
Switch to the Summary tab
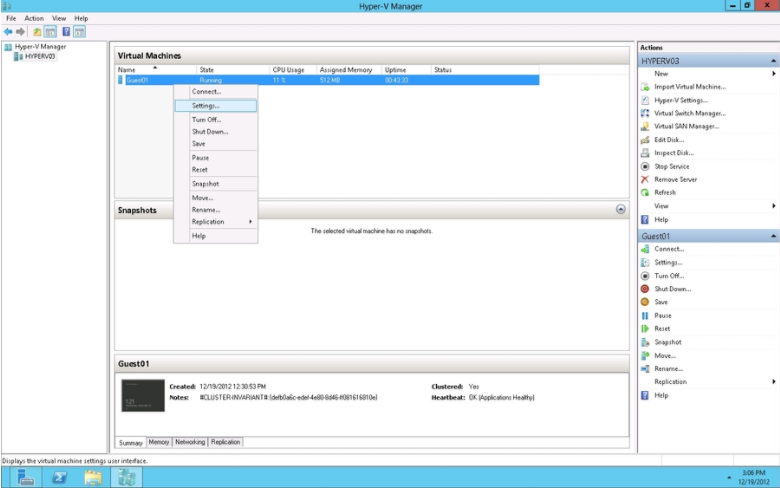tap(131, 443)
